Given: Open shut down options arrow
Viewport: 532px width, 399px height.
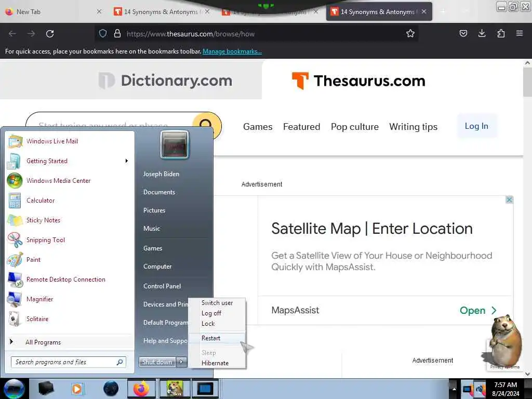Looking at the screenshot, I should [181, 362].
